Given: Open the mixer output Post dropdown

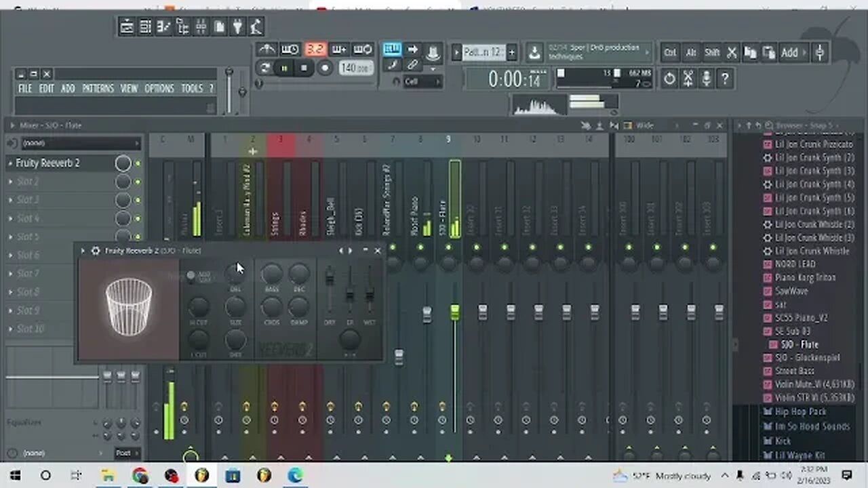Looking at the screenshot, I should 127,453.
